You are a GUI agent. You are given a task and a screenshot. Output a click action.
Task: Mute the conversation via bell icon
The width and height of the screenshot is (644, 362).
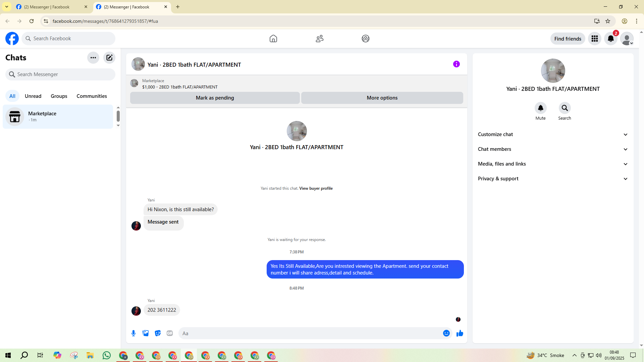[541, 108]
